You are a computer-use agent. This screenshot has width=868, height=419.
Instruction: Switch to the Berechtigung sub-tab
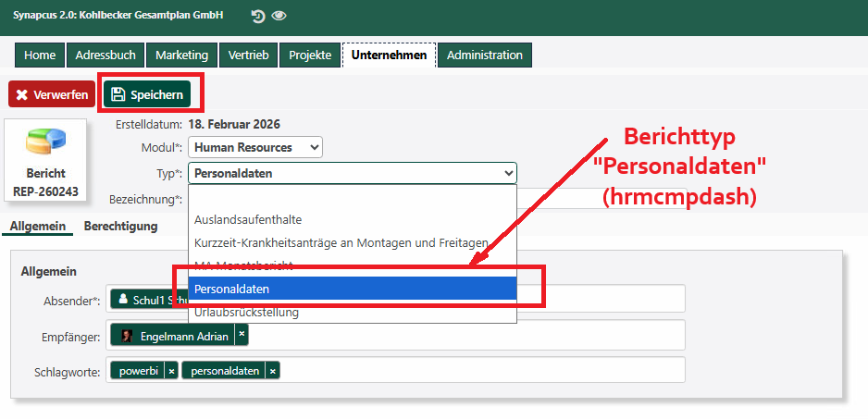[x=120, y=226]
